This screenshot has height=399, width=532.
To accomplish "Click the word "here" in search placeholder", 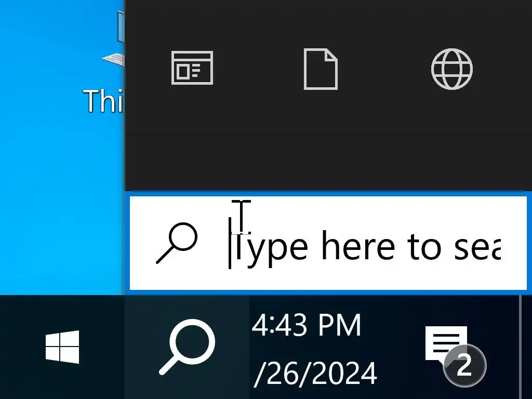I will [x=358, y=246].
